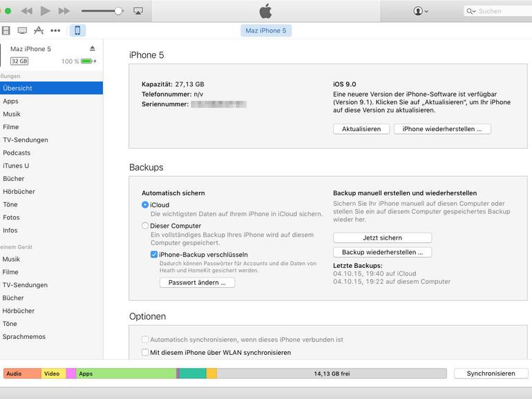
Task: Select the iCloud backup radio button
Action: click(145, 205)
